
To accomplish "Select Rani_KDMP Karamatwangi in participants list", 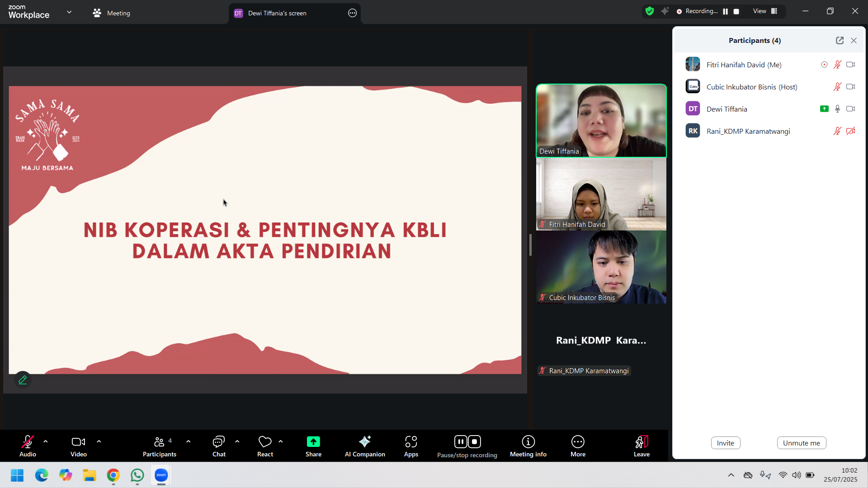I will 770,131.
